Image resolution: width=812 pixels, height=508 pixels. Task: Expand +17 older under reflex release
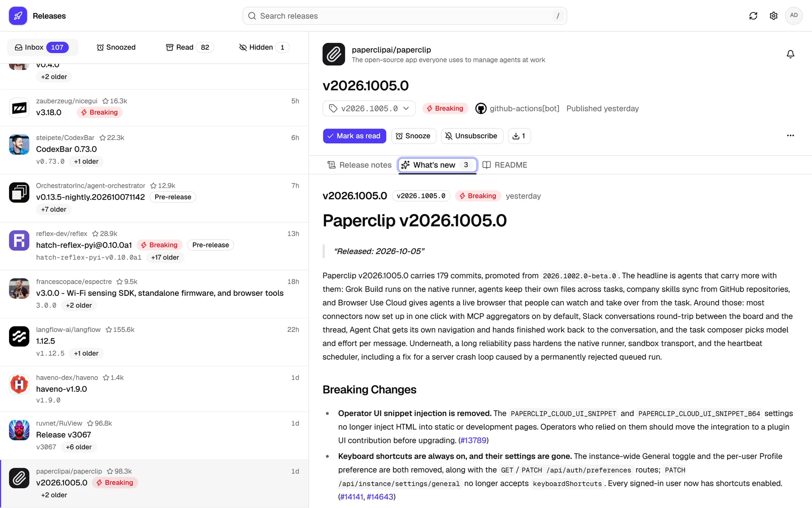pos(165,257)
